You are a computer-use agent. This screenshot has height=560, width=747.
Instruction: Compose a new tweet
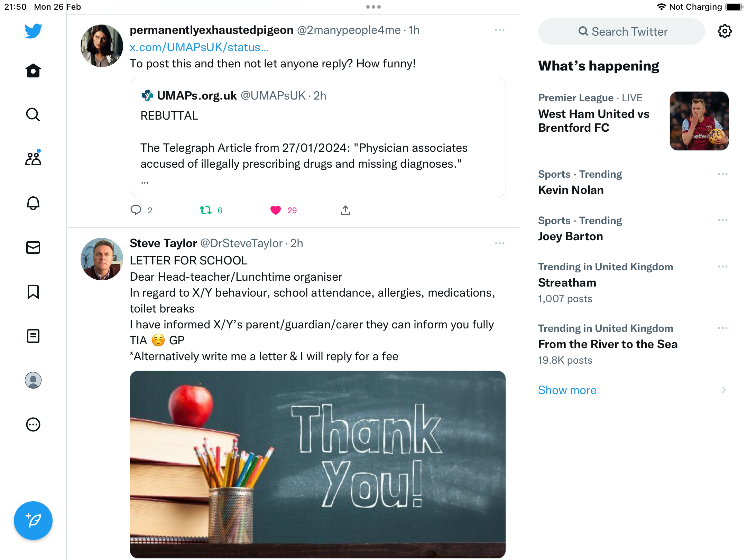(x=33, y=521)
